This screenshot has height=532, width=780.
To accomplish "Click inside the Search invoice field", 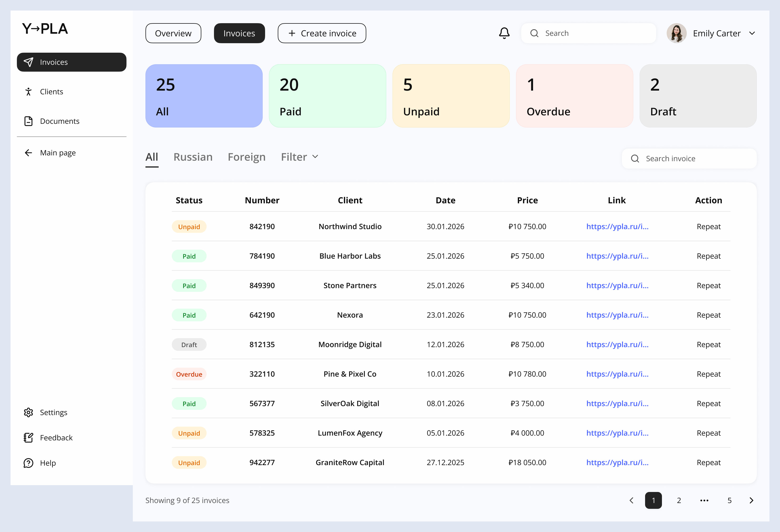I will coord(688,158).
